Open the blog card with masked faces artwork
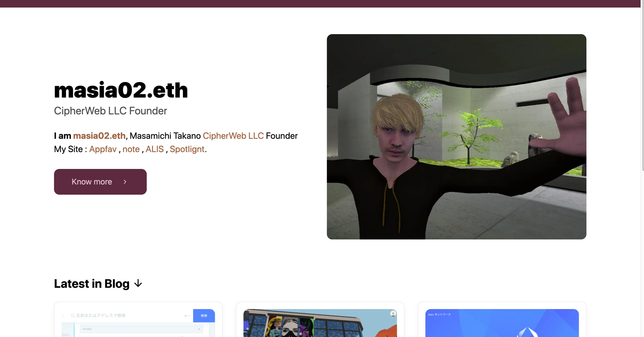 [320, 319]
